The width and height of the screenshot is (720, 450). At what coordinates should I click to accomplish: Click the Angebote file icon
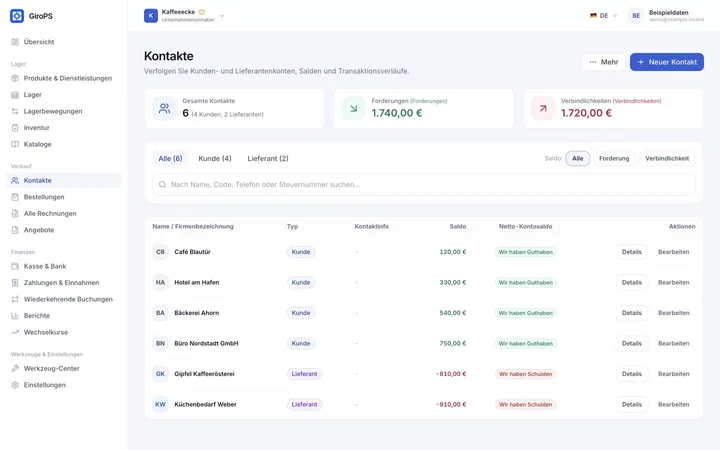[15, 230]
